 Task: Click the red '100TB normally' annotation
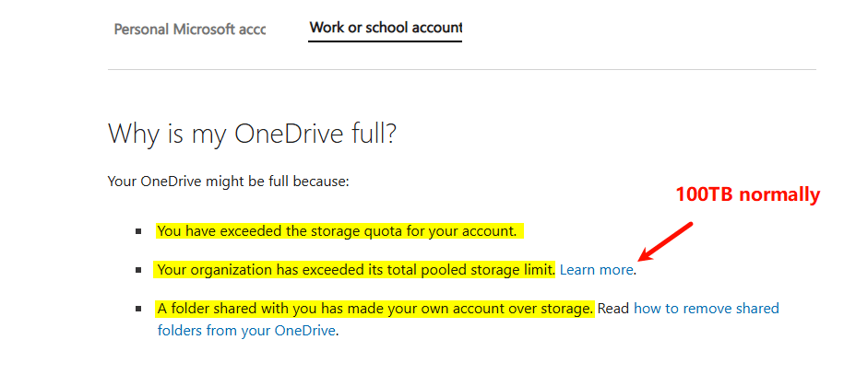point(747,194)
